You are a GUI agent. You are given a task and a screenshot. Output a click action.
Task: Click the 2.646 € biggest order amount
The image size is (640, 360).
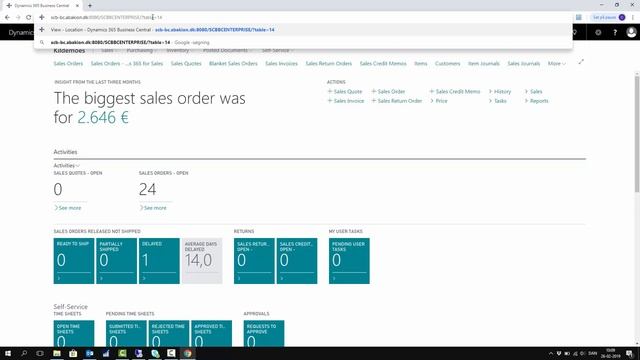pyautogui.click(x=103, y=118)
